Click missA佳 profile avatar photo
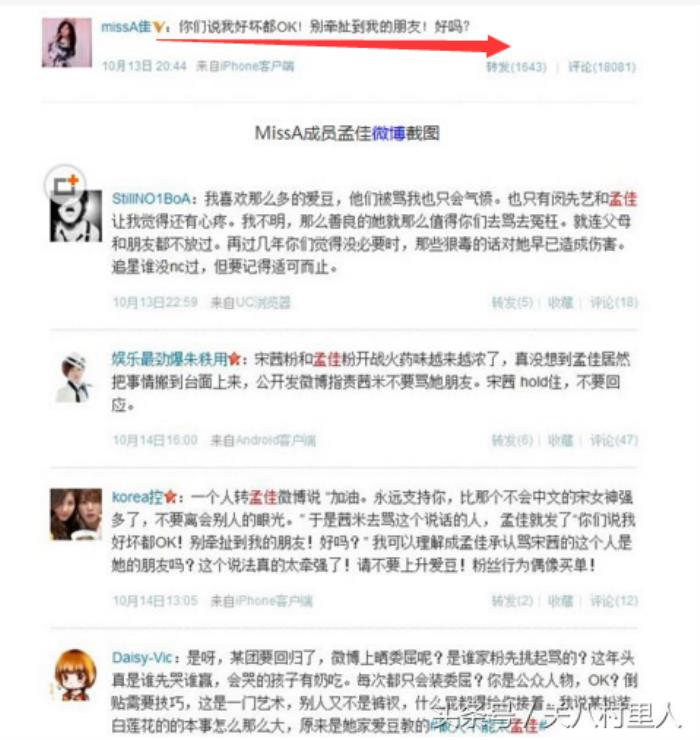 67,42
